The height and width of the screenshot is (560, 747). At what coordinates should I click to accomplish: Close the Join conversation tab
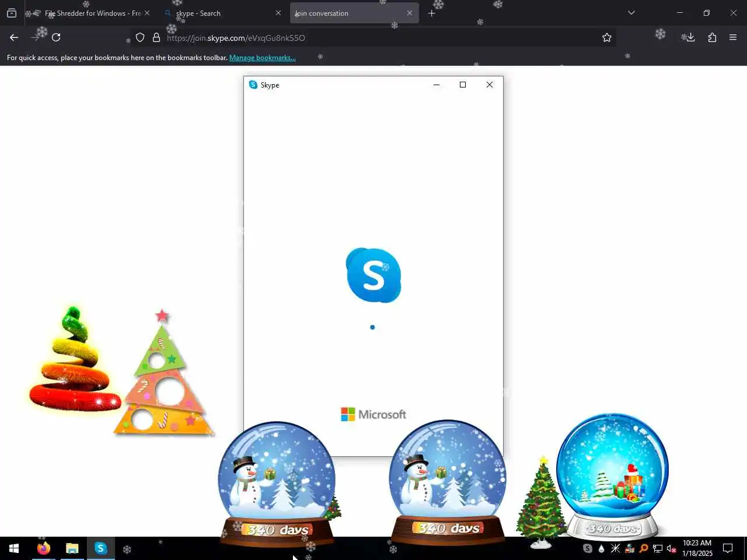pyautogui.click(x=410, y=13)
